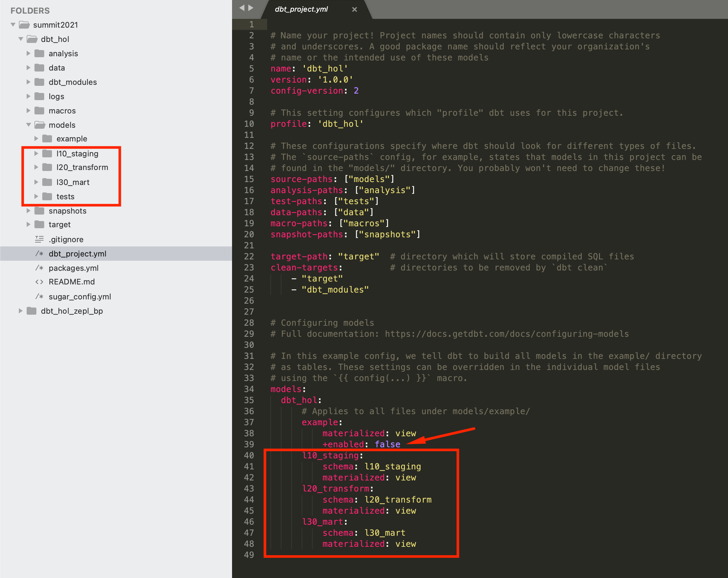
Task: Click the .gitignore file icon
Action: (40, 239)
